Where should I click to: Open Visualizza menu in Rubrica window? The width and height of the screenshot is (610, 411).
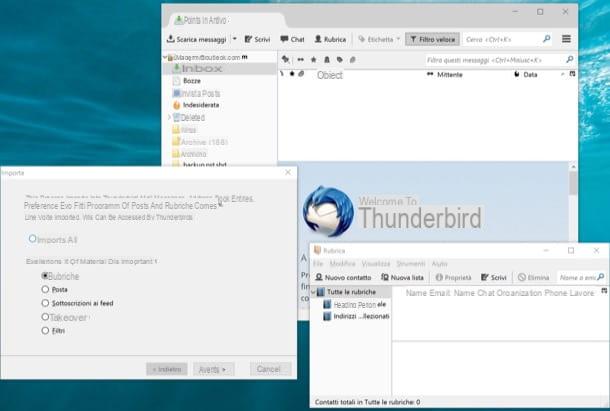375,264
